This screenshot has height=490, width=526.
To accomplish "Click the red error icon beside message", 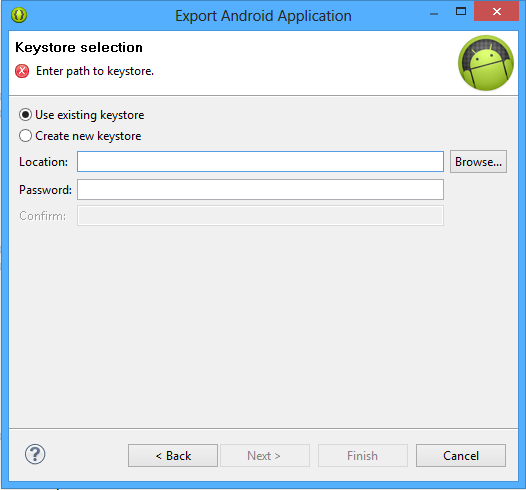I will click(22, 71).
